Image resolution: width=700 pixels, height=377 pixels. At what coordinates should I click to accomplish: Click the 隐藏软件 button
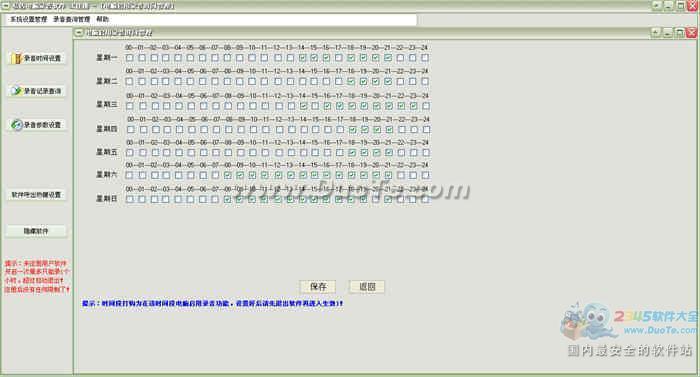tap(37, 231)
